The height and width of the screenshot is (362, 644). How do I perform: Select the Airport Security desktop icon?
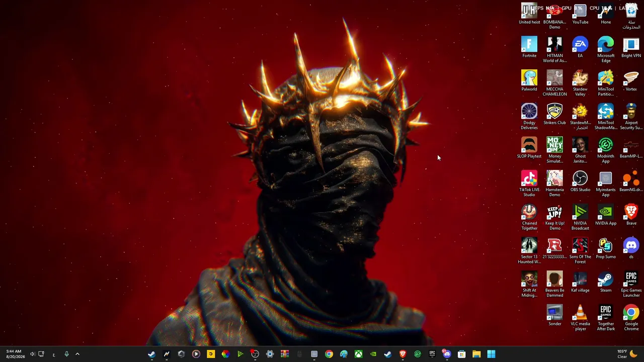(x=631, y=117)
